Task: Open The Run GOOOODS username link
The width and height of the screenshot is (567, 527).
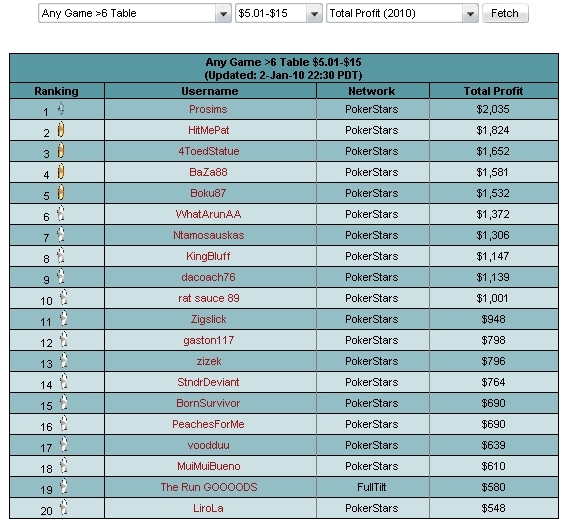Action: tap(209, 487)
